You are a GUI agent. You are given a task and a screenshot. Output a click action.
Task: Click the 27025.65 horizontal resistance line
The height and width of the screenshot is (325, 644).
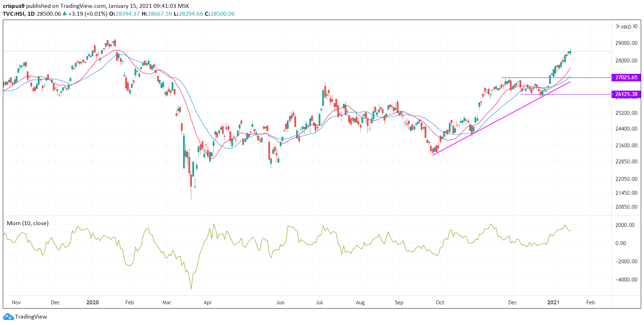click(557, 78)
